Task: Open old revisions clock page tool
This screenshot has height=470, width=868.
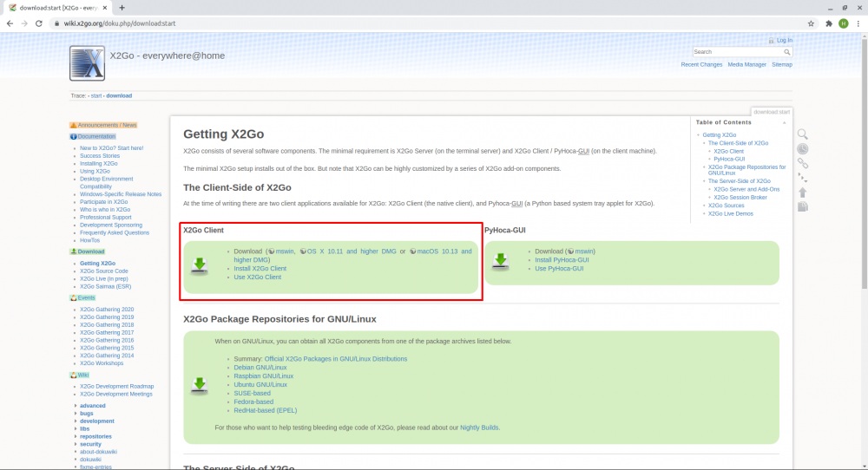Action: tap(803, 149)
